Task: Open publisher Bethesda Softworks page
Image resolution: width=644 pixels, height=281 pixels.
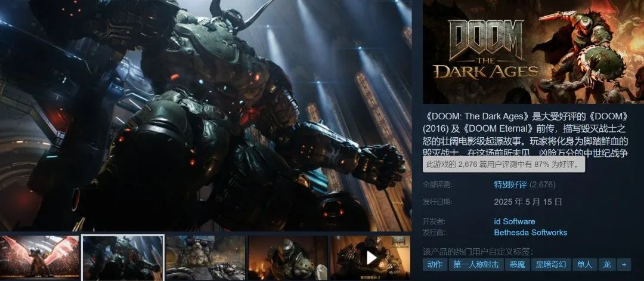Action: (x=530, y=233)
